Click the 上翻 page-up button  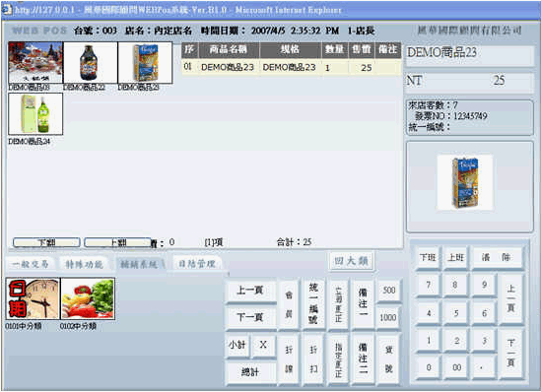coord(117,242)
